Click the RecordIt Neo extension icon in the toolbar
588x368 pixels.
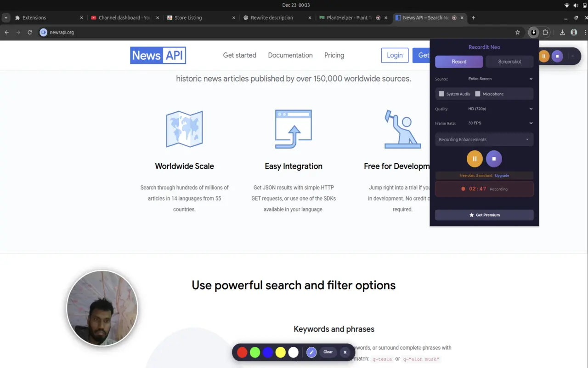pyautogui.click(x=533, y=32)
